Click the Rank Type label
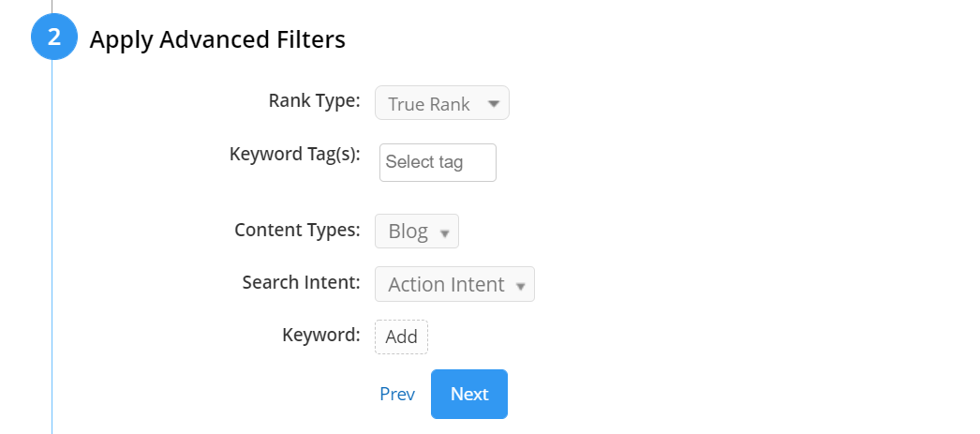This screenshot has width=980, height=434. pyautogui.click(x=314, y=101)
